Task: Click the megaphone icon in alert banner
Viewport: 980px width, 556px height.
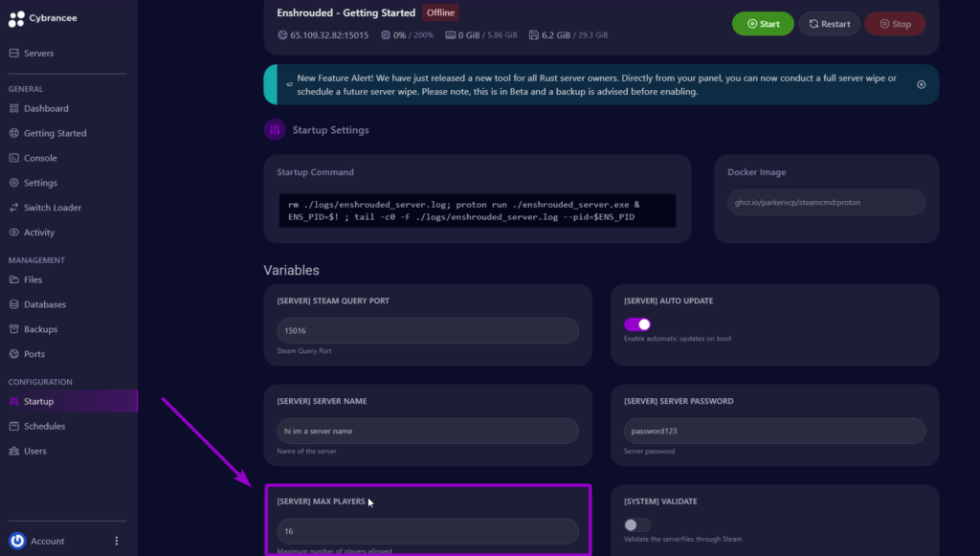Action: coord(289,84)
